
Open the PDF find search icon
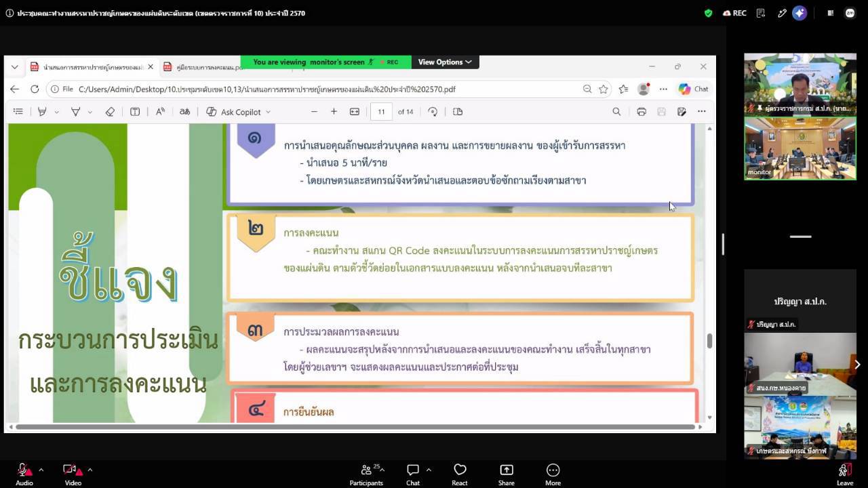click(x=616, y=112)
